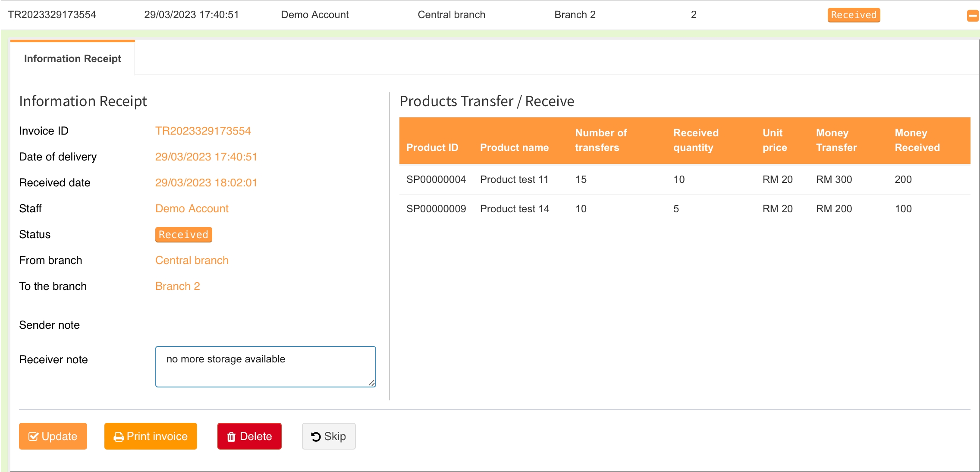Click the Received badge beside Status label

coord(183,235)
